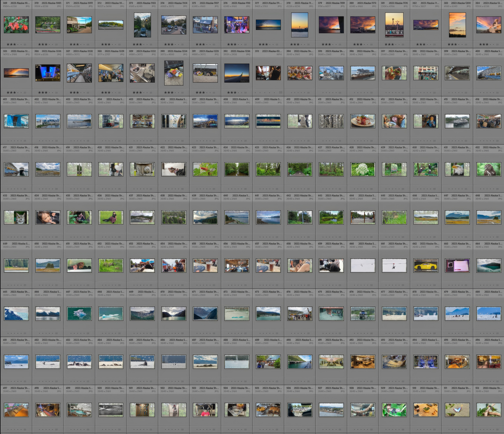Choose the floating blue iceberg thumbnail 467
Viewport: 504px width, 434px height.
point(79,314)
